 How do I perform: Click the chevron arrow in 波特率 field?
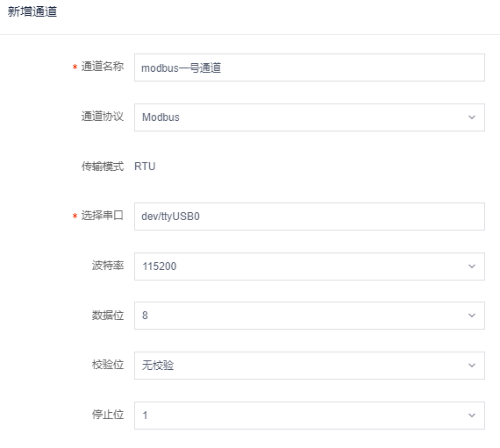coord(472,266)
